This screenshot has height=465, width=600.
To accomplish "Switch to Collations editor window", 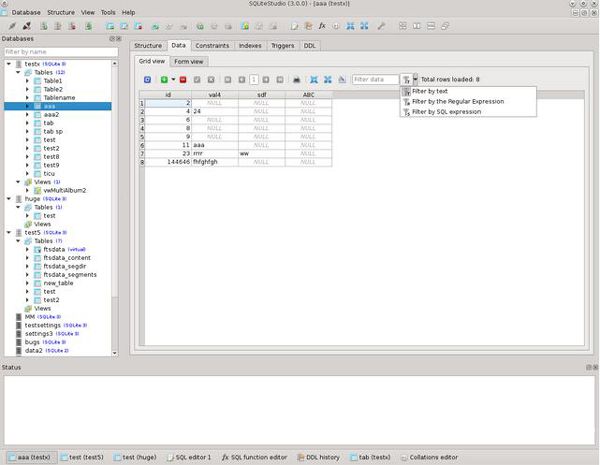I will point(429,457).
